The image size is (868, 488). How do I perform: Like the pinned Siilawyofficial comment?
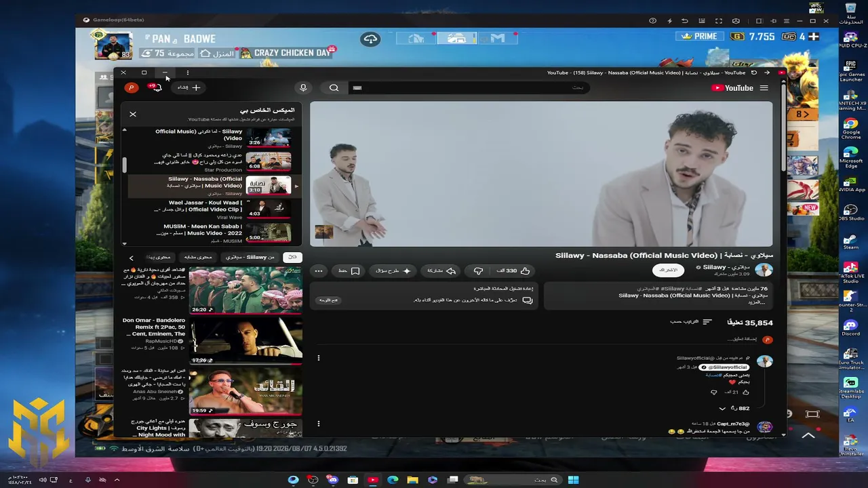click(x=746, y=392)
